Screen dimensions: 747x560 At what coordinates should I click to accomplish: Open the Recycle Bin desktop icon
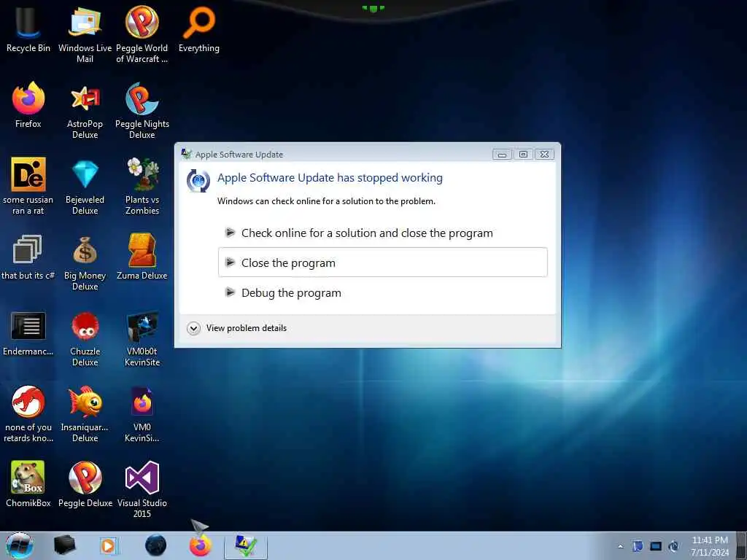[x=28, y=29]
